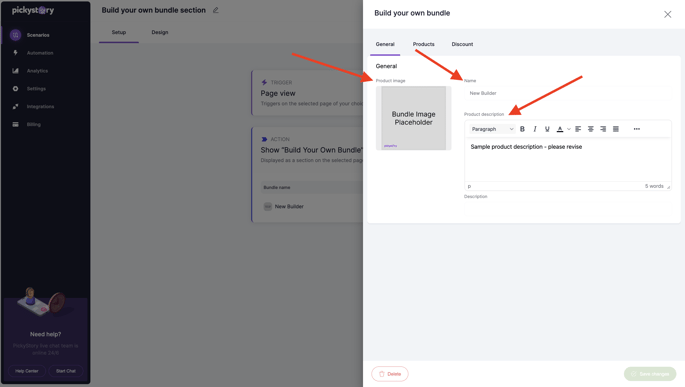Switch to the Products tab

click(x=423, y=44)
